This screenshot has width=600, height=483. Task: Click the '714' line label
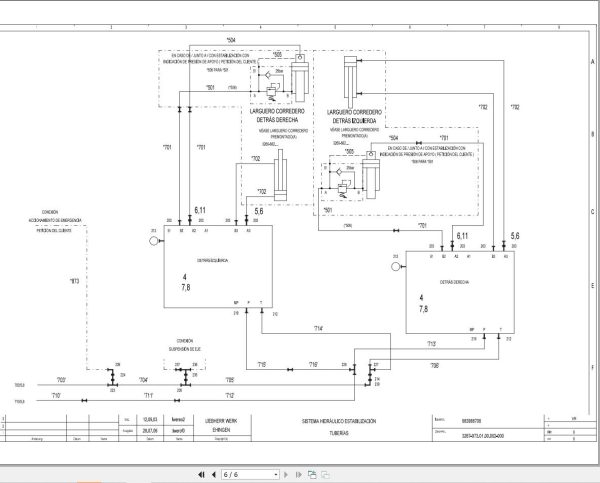318,328
